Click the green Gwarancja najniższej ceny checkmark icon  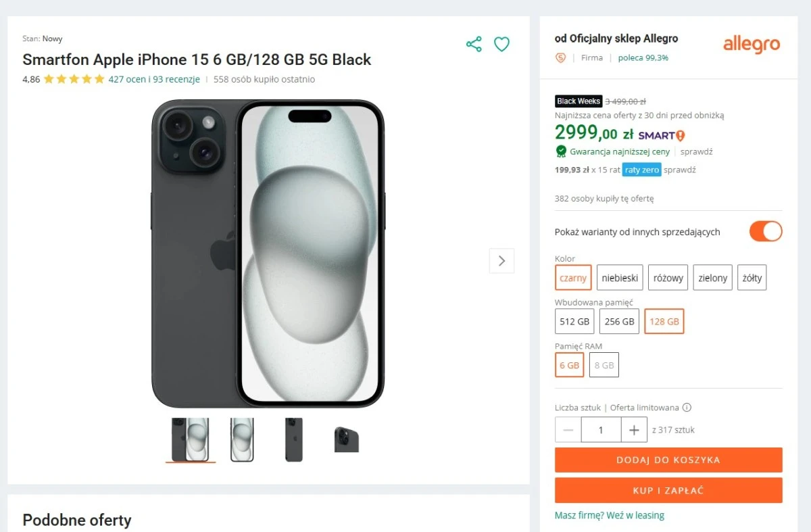[561, 151]
